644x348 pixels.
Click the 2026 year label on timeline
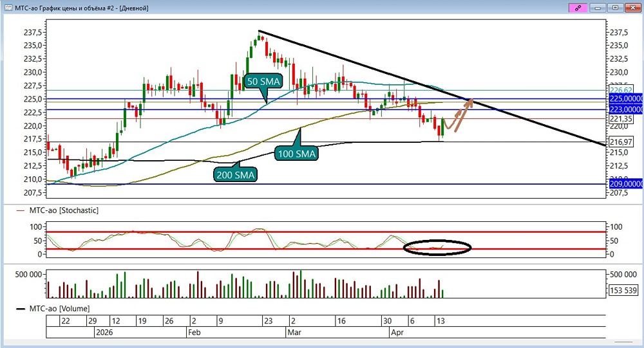tap(104, 333)
